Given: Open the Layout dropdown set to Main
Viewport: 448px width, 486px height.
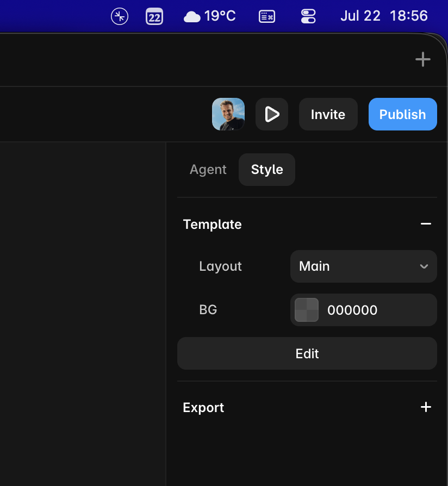Looking at the screenshot, I should (x=364, y=266).
